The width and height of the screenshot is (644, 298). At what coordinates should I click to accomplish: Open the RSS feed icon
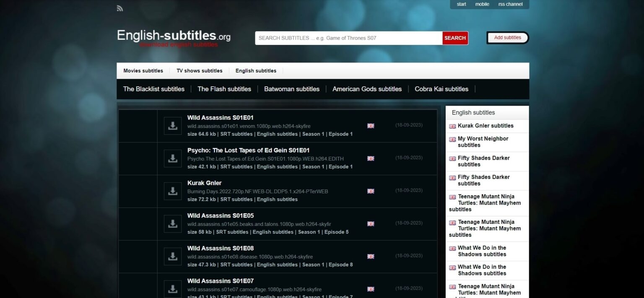(x=120, y=8)
